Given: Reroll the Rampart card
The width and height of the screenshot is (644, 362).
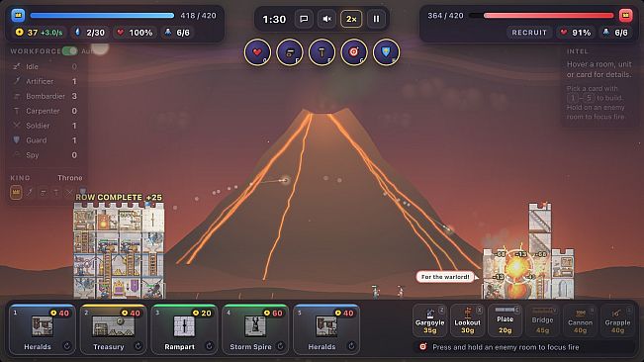Looking at the screenshot, I should click(x=209, y=346).
